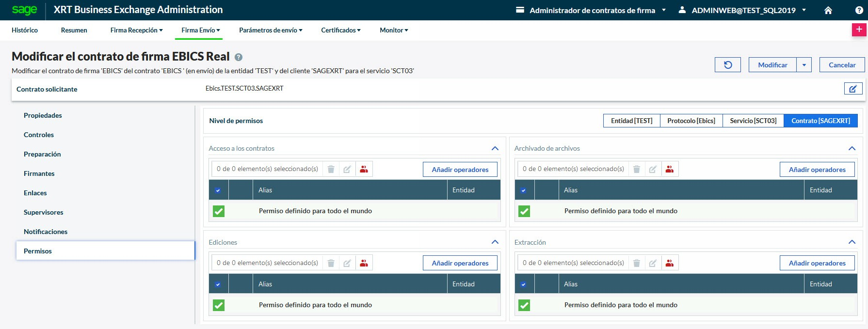This screenshot has height=329, width=868.
Task: Open help via top-right question mark icon
Action: coord(859,10)
